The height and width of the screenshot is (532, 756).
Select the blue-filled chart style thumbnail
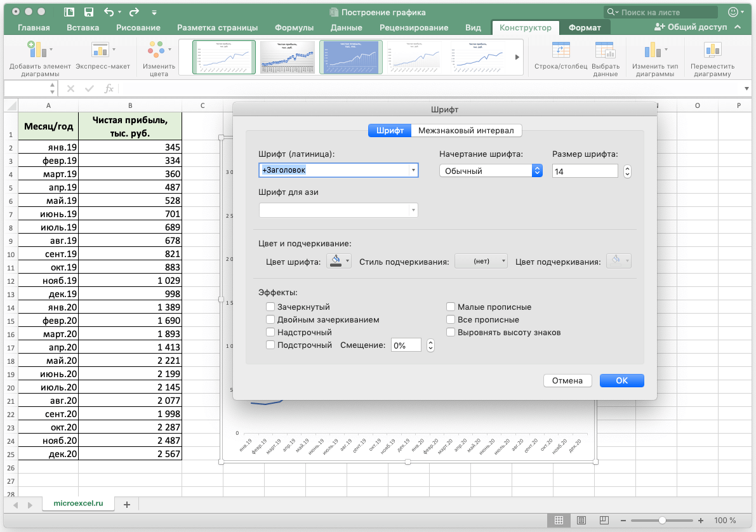(x=351, y=57)
